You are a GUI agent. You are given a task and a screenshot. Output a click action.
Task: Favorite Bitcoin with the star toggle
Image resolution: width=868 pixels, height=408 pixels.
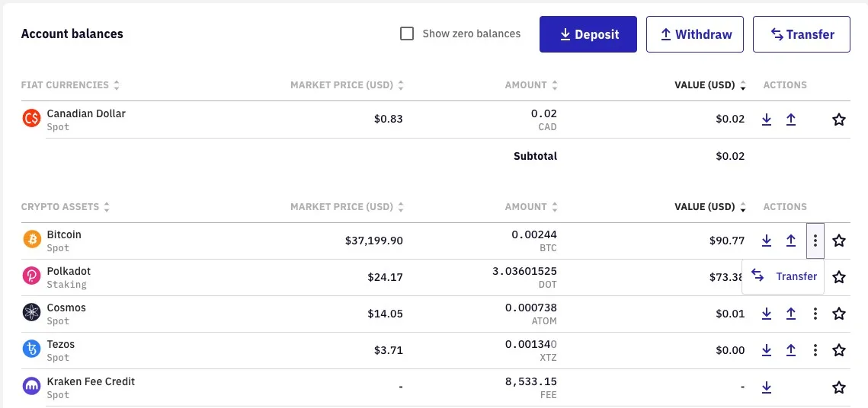pyautogui.click(x=839, y=241)
